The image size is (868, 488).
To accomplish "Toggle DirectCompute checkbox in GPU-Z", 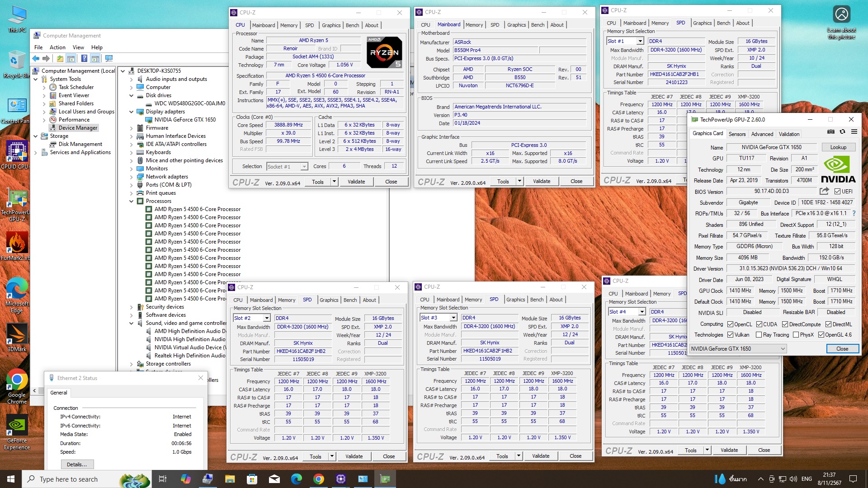I will [x=785, y=324].
